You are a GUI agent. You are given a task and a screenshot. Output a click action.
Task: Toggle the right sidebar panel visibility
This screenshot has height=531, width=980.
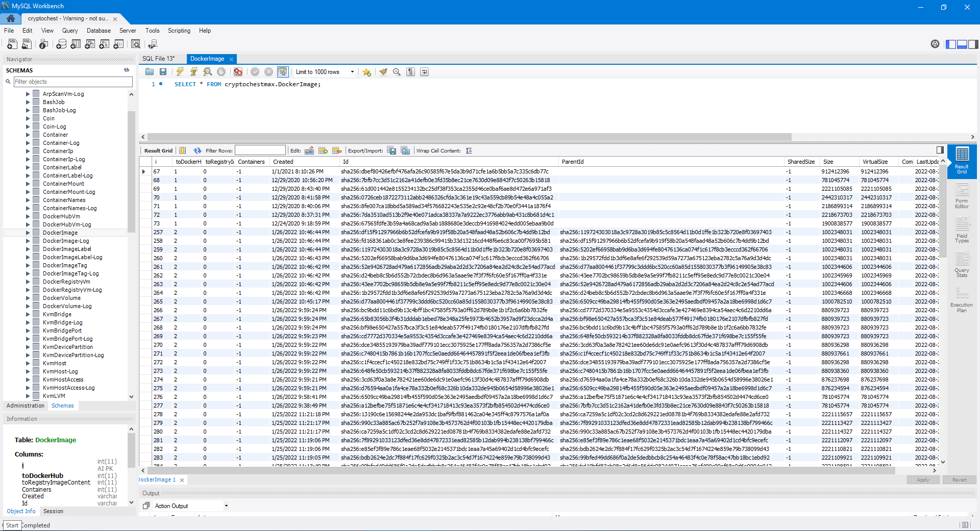[973, 44]
